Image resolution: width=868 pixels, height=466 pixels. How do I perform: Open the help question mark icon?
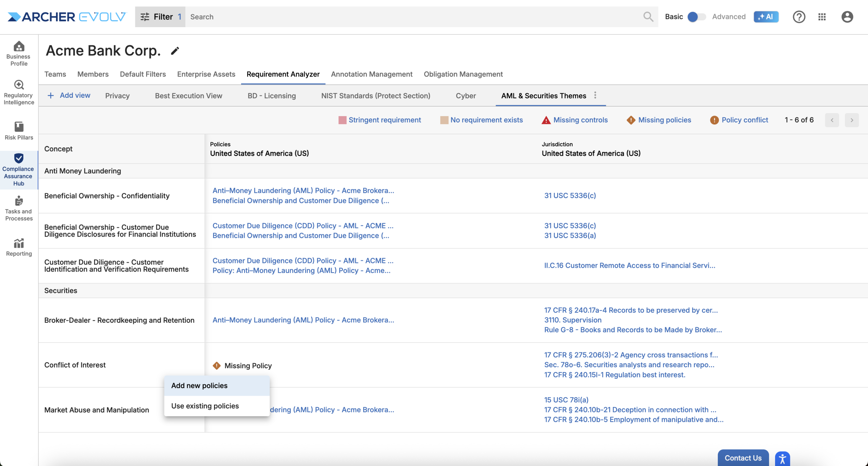click(798, 17)
